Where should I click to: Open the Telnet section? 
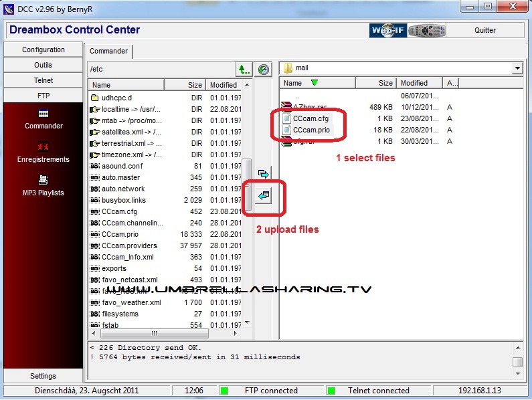point(43,80)
